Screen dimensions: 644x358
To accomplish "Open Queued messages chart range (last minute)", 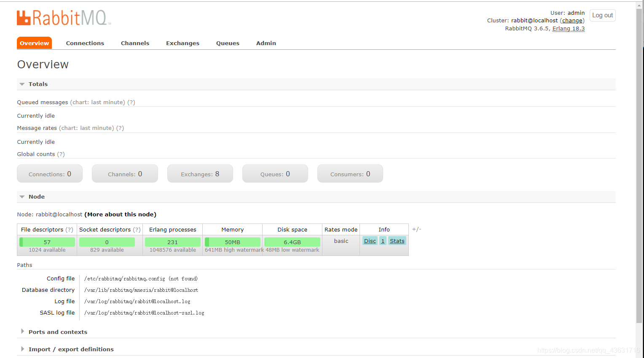I will 97,102.
